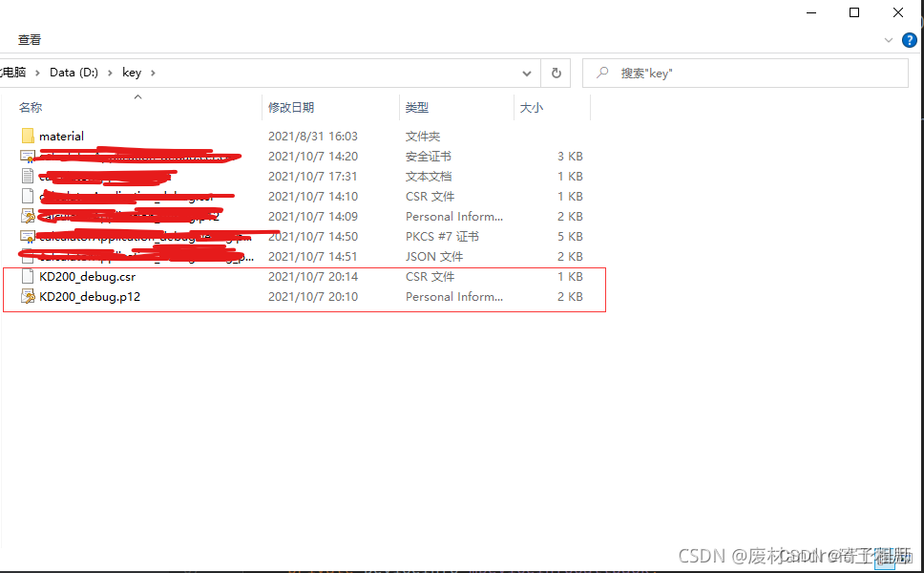
Task: Select the text document icon dated 17:31
Action: [x=28, y=176]
